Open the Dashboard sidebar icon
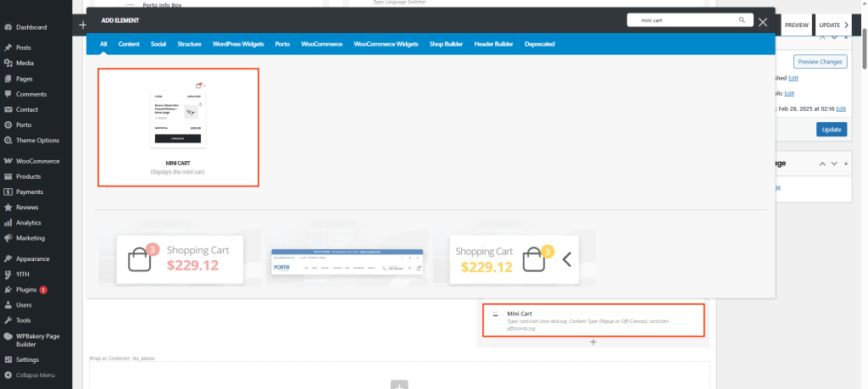Viewport: 868px width, 389px height. (8, 27)
